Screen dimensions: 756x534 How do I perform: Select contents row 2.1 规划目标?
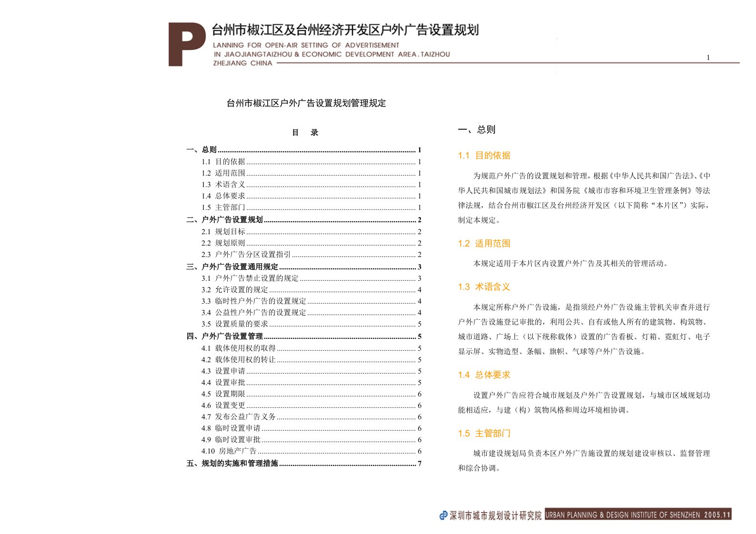click(311, 232)
